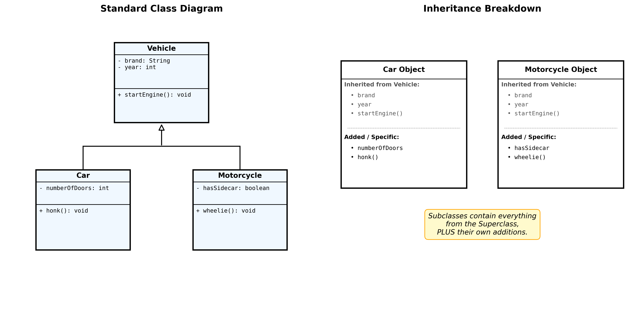Image resolution: width=644 pixels, height=320 pixels.
Task: Click the Motorcycle Object box title
Action: (x=561, y=70)
